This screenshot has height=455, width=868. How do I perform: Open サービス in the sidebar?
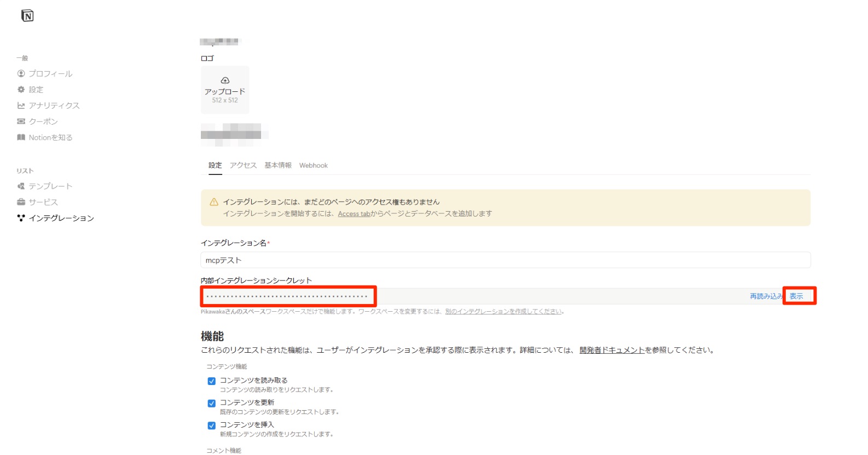tap(43, 202)
